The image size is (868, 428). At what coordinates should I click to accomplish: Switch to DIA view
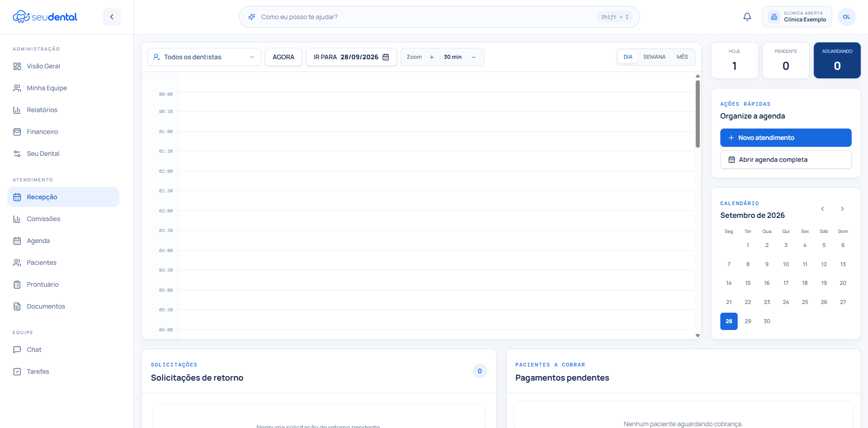(x=628, y=57)
